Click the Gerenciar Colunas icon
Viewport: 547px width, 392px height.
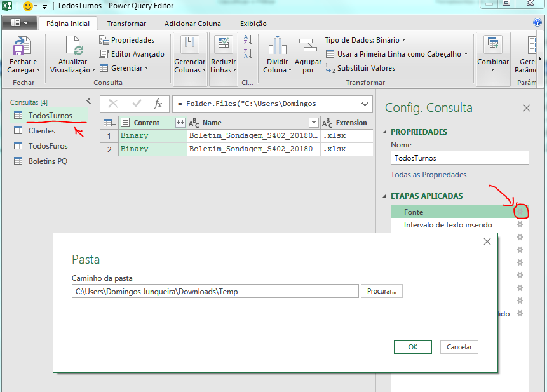pyautogui.click(x=190, y=44)
